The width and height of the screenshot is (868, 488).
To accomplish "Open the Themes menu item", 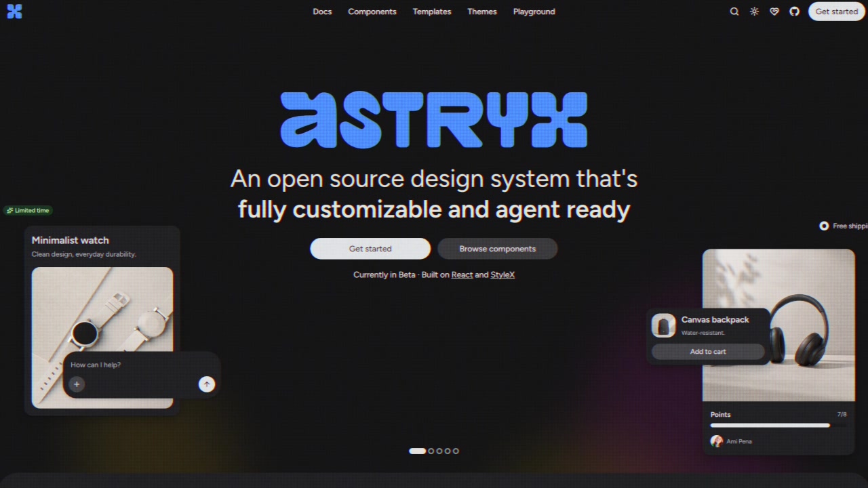I will coord(482,12).
